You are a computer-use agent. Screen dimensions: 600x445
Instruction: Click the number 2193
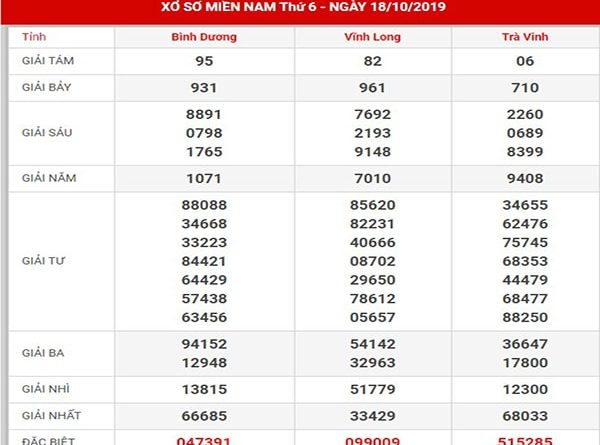pos(372,133)
